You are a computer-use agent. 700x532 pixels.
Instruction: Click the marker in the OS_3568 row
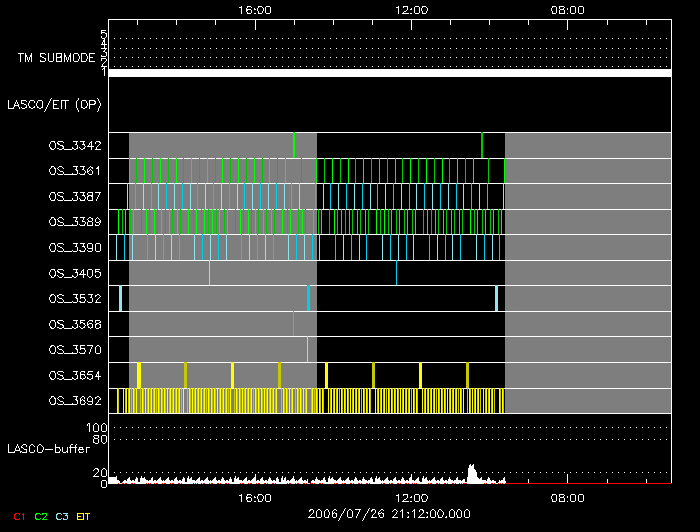[293, 323]
